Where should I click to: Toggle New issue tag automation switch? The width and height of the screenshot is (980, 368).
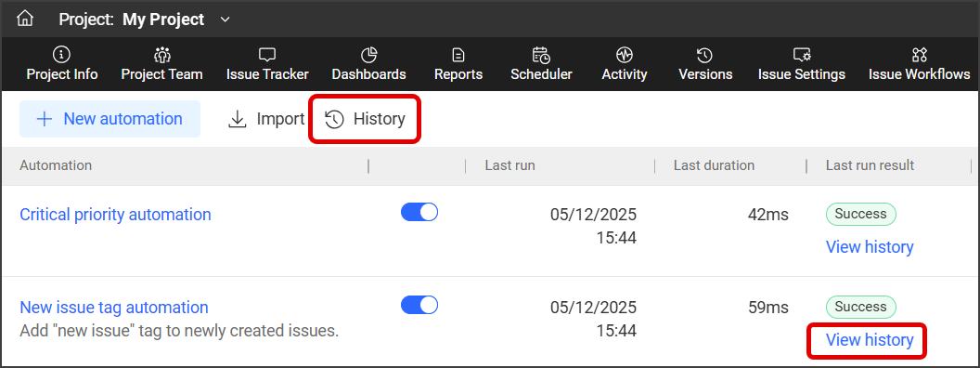click(x=419, y=305)
